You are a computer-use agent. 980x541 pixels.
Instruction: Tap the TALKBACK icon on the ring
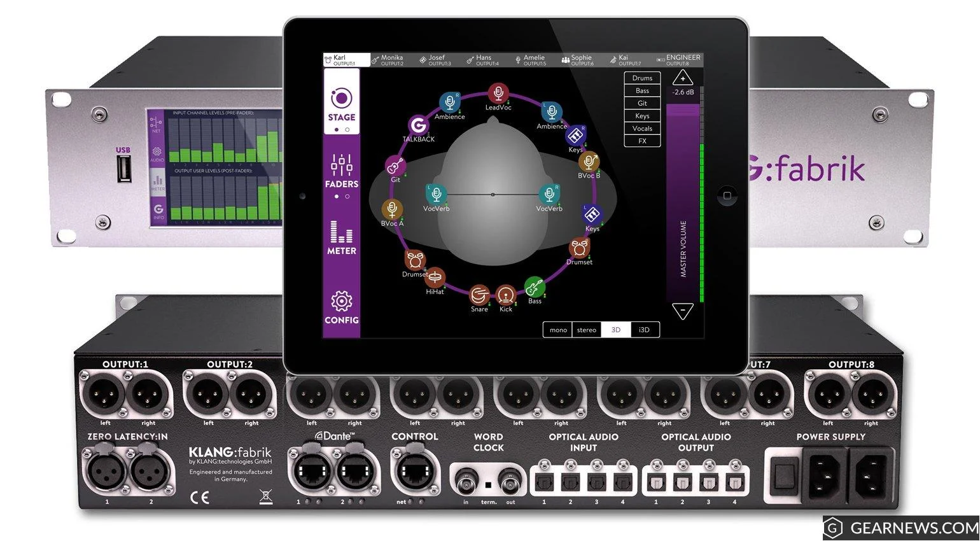tap(417, 125)
